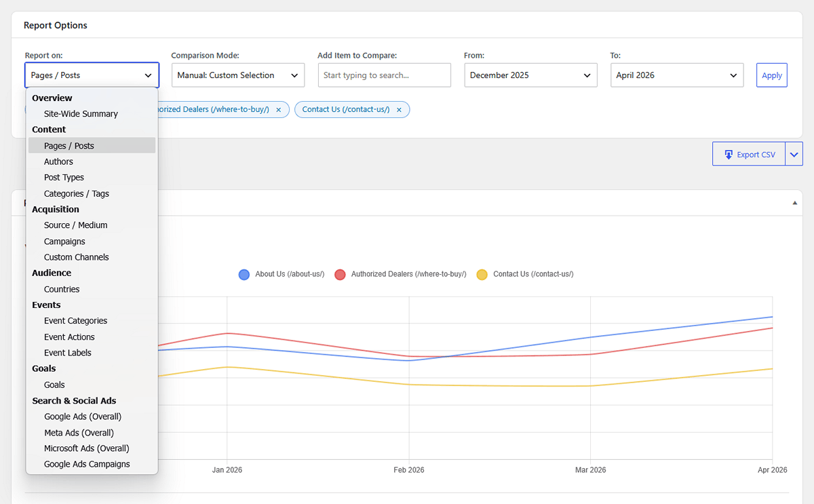Select Google Ads Campaigns option

(92, 465)
